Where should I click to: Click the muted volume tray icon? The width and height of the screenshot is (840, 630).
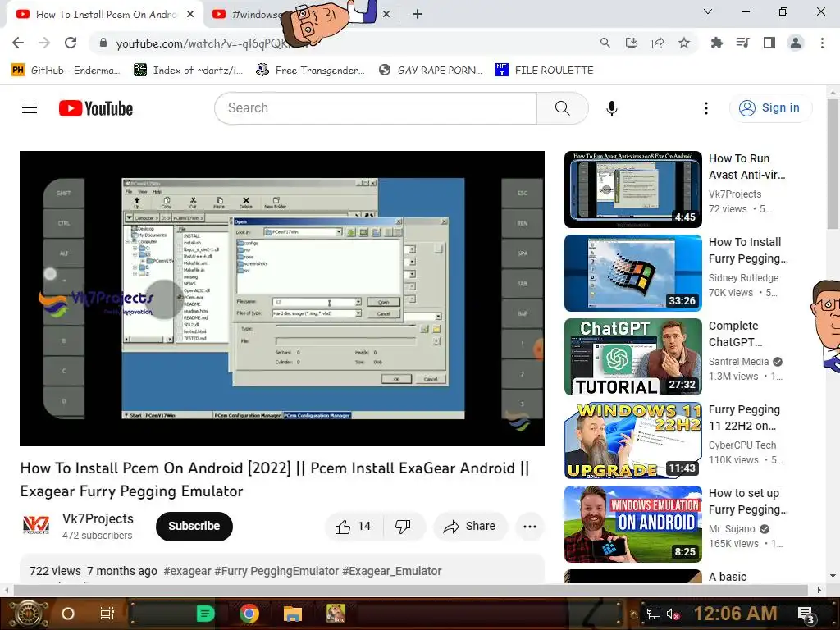673,614
